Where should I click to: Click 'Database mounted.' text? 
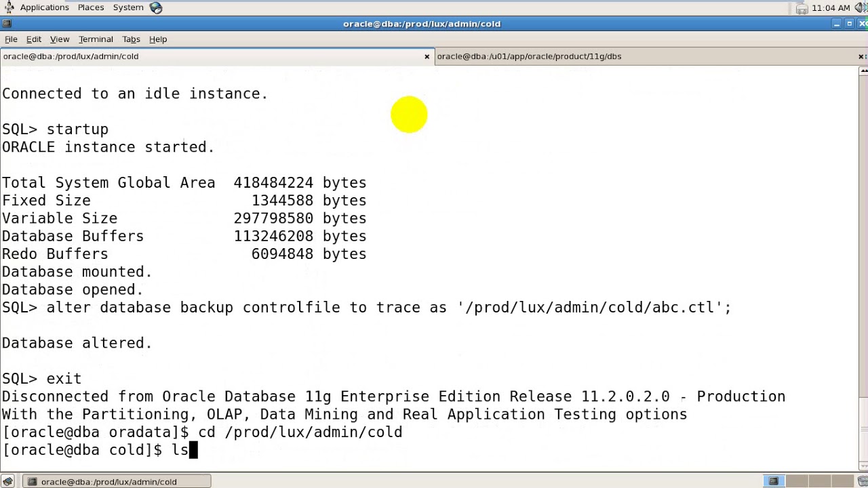pos(77,272)
